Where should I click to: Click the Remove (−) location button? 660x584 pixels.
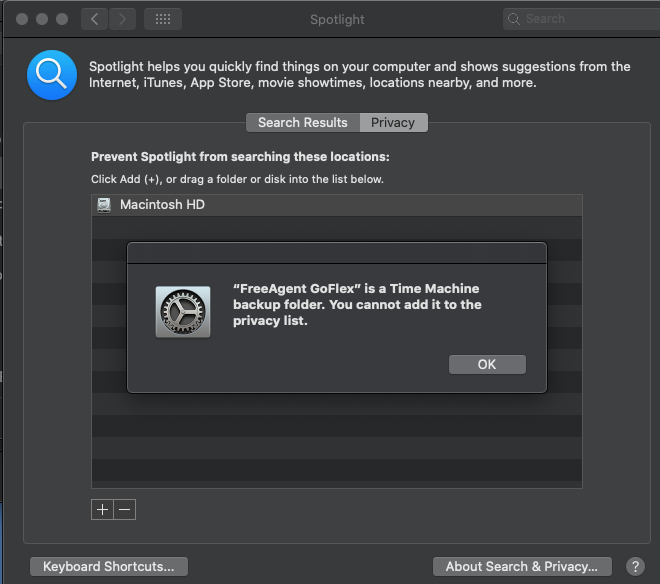click(125, 509)
